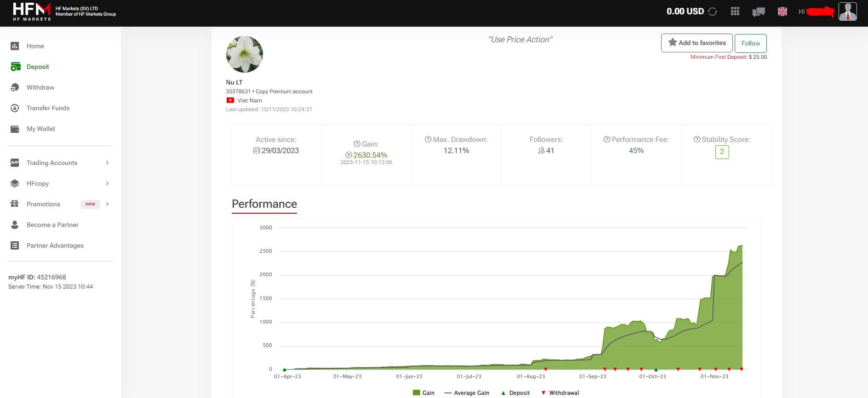Select the UK flag language icon
This screenshot has height=398, width=868.
782,11
